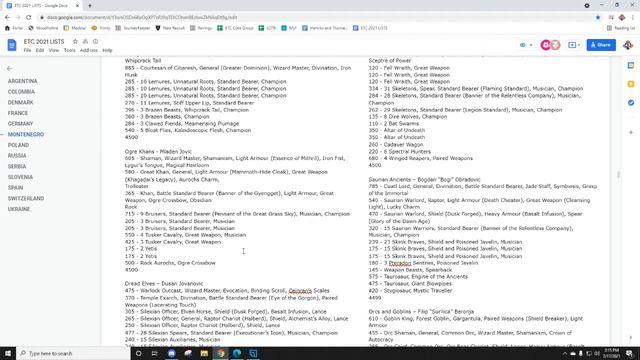
Task: Open Task View on the taskbar
Action: [x=155, y=353]
